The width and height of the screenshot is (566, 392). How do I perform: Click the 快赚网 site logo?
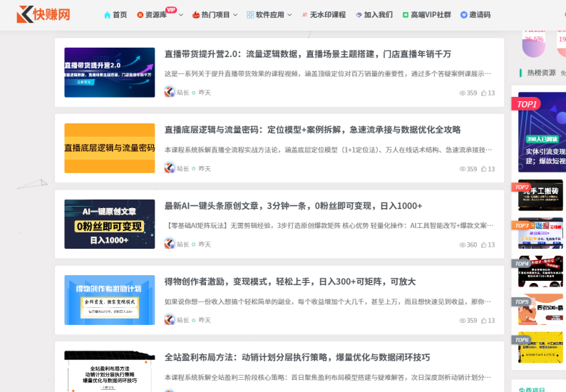pos(43,14)
